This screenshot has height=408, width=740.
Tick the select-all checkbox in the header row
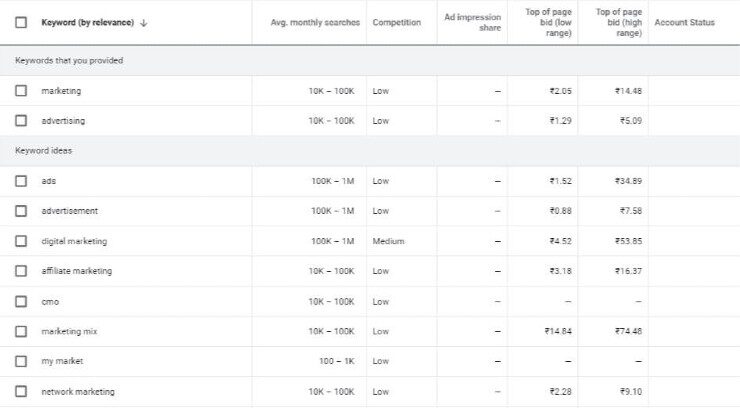point(21,23)
